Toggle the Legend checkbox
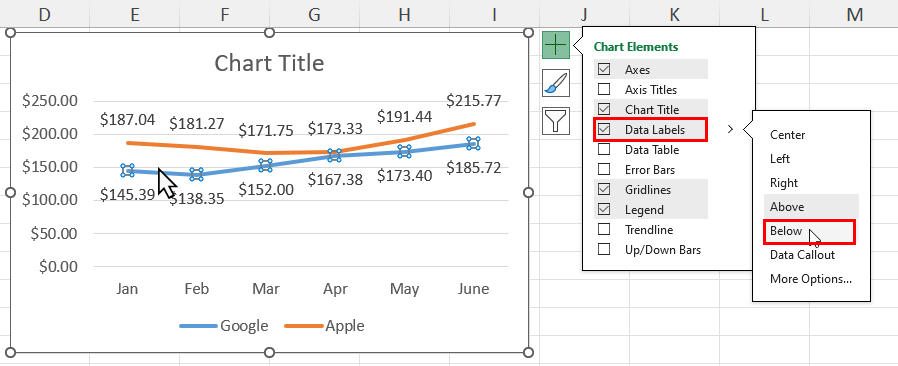 (604, 210)
